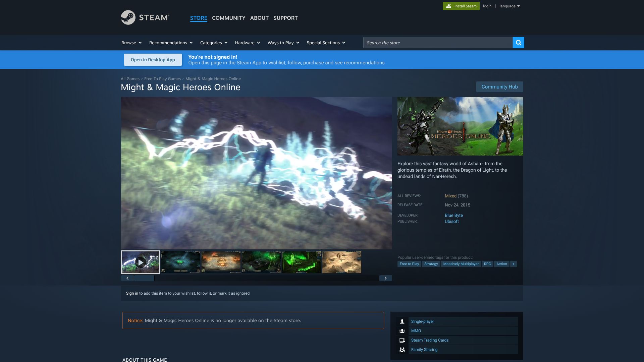
Task: Click the left carousel arrow
Action: (127, 278)
